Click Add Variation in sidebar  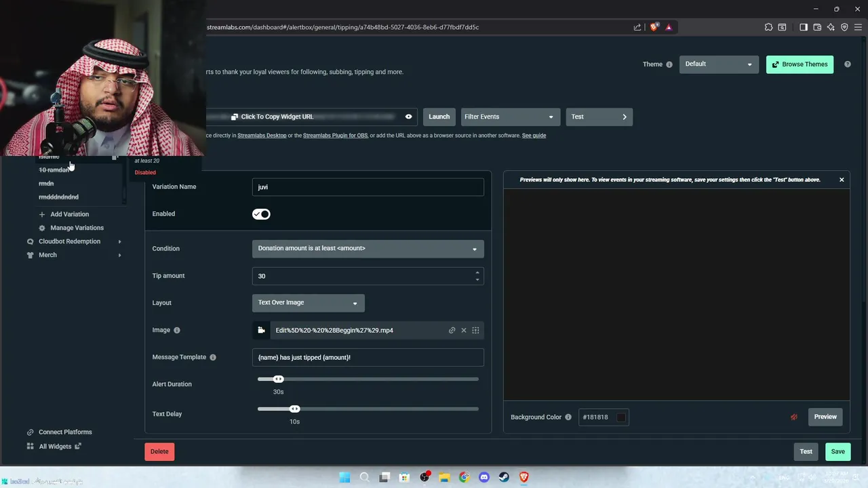point(69,214)
